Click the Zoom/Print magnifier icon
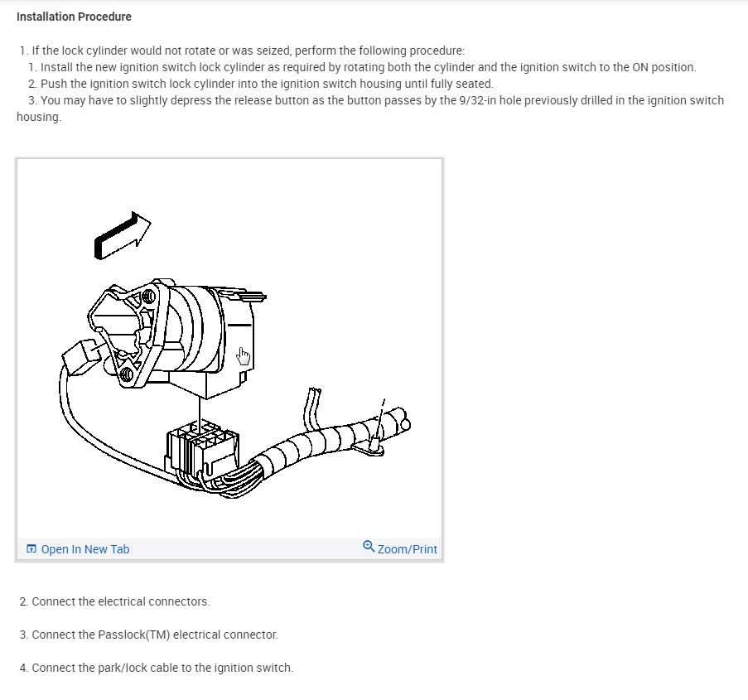The height and width of the screenshot is (700, 748). click(369, 547)
